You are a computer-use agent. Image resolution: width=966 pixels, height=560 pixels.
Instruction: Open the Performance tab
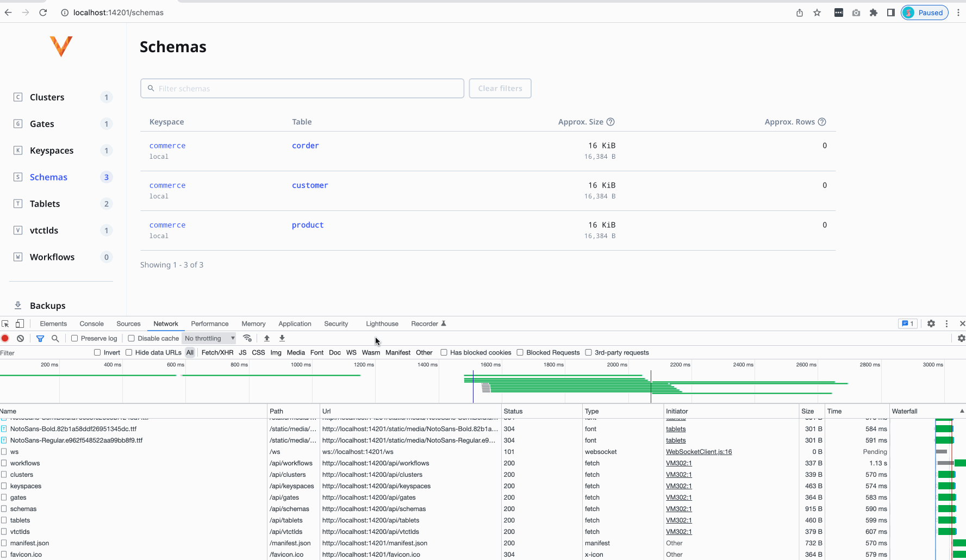[x=210, y=323]
